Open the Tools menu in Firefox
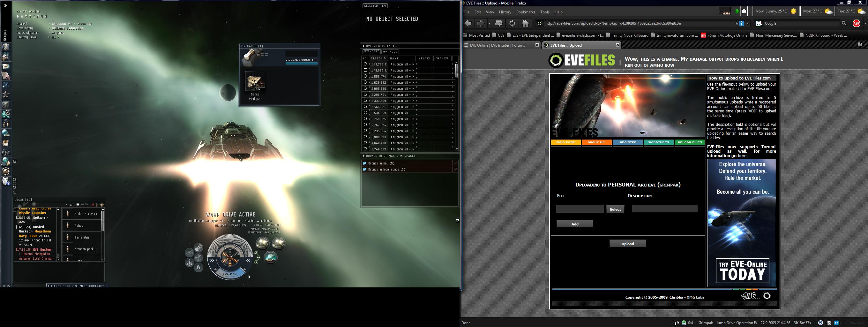The width and height of the screenshot is (868, 327). click(545, 12)
